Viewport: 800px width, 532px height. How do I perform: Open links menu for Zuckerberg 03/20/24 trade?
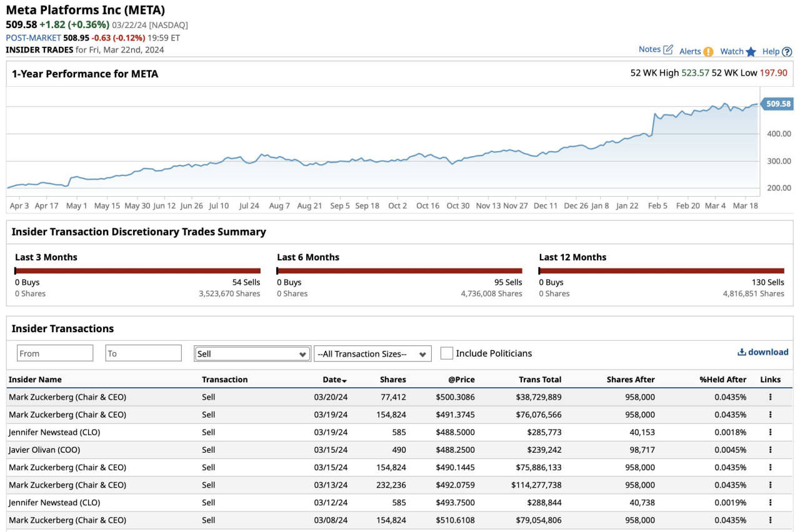click(770, 397)
